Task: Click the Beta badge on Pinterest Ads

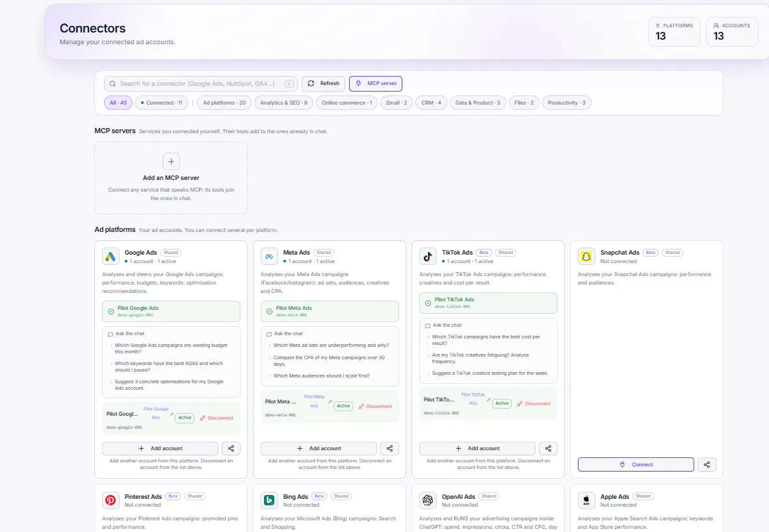Action: (x=173, y=496)
